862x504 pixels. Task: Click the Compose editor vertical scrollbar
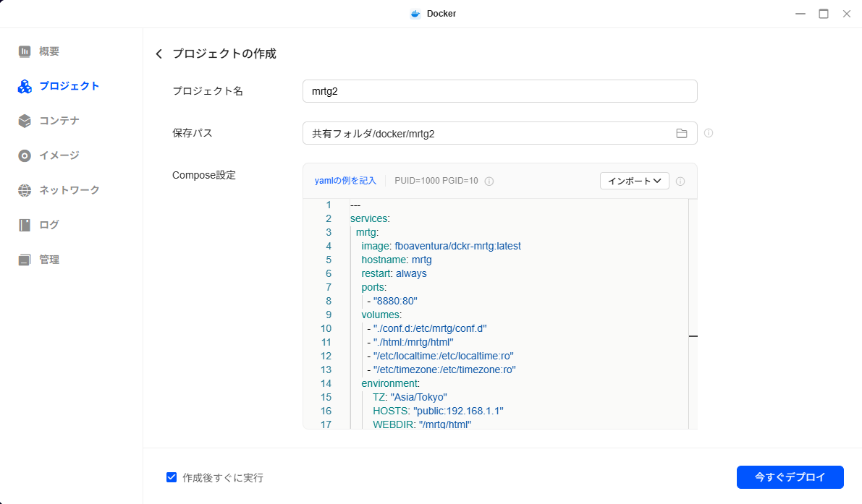pyautogui.click(x=693, y=314)
